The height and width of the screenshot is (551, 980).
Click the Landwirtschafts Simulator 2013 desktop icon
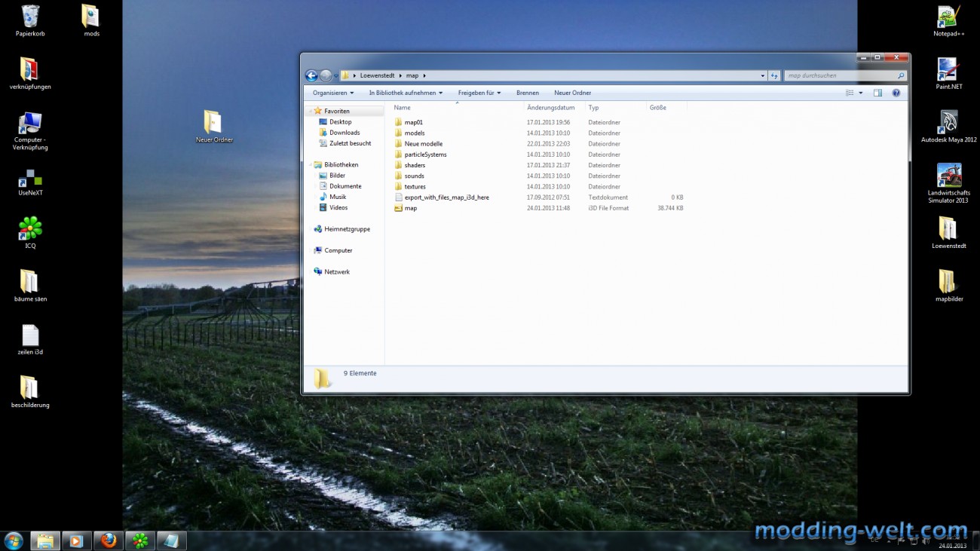[948, 183]
